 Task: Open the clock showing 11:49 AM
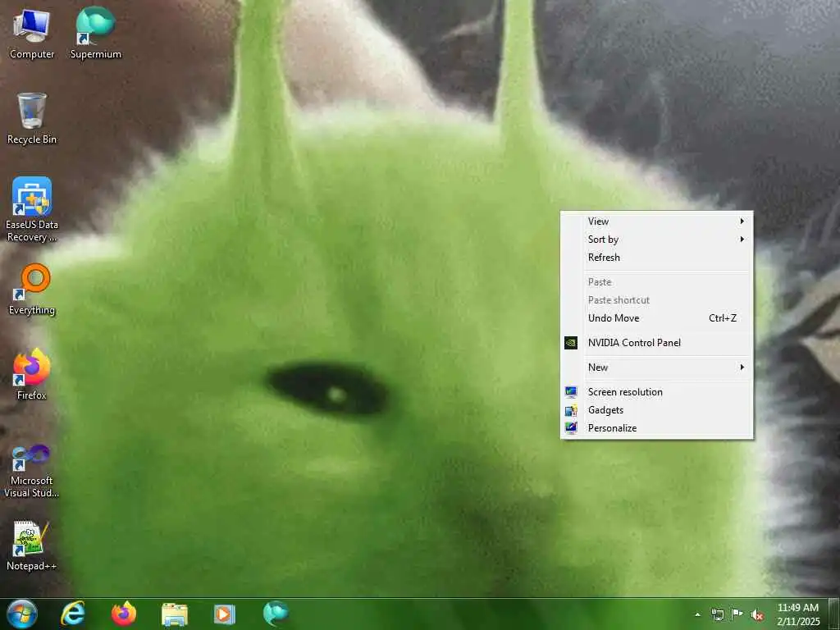coord(798,614)
